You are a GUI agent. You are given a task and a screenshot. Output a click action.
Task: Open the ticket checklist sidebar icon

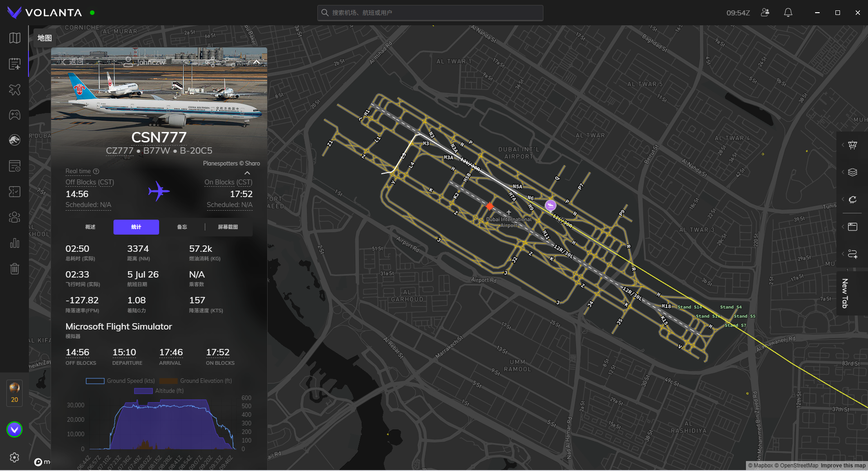coord(14,192)
